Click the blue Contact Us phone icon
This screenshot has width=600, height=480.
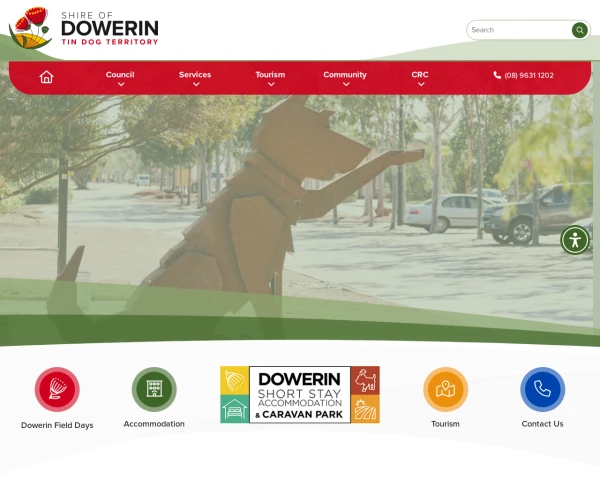point(542,389)
